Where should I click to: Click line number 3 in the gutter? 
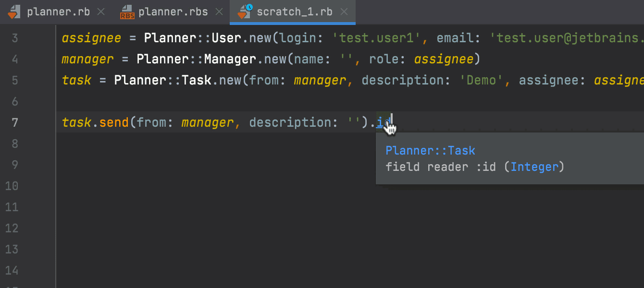[x=14, y=38]
